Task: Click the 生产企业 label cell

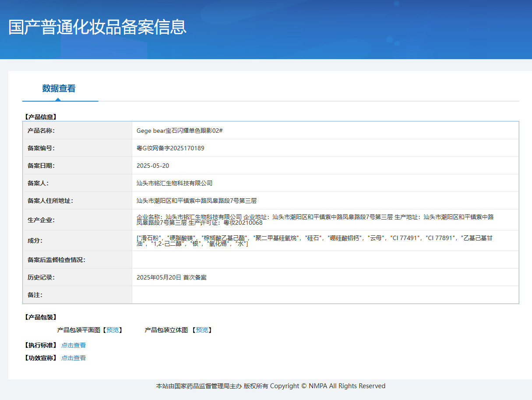Action: pyautogui.click(x=78, y=220)
